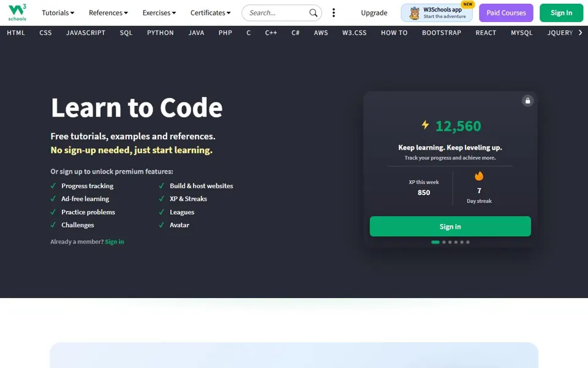Click the lock icon on the progress card
The image size is (588, 368).
tap(527, 101)
